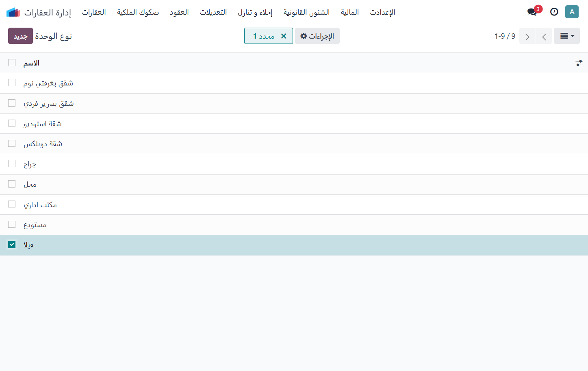
Task: Open the إخلاء و تنازل menu
Action: click(x=255, y=12)
